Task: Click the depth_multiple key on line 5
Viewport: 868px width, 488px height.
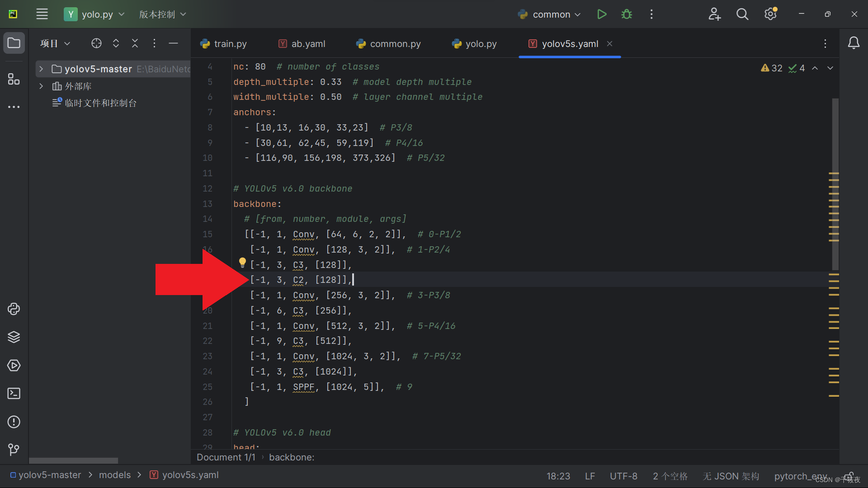Action: 271,82
